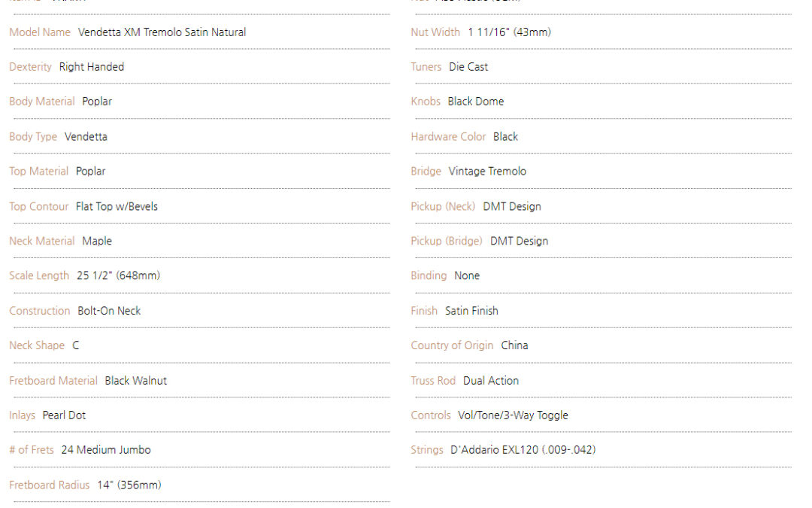Click the Hardware Color label
812x508 pixels.
448,137
